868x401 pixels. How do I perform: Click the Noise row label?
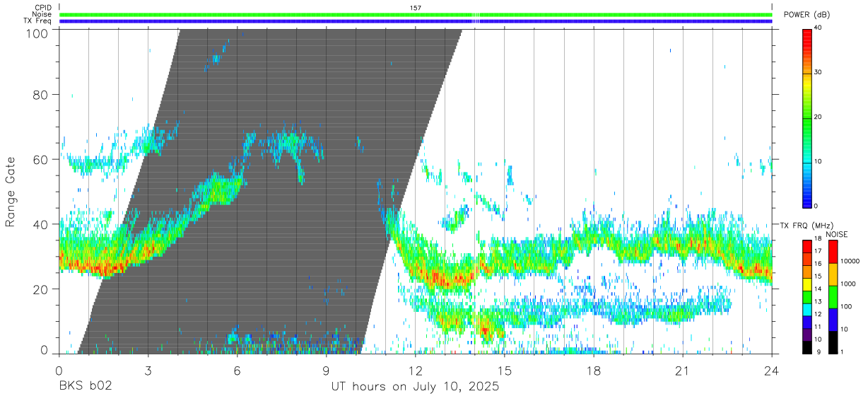coord(42,14)
